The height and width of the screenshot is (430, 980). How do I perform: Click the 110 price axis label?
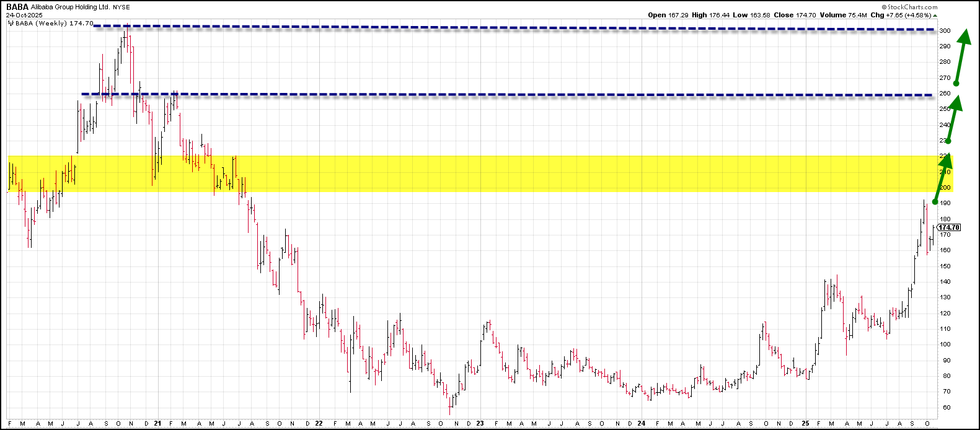click(945, 328)
